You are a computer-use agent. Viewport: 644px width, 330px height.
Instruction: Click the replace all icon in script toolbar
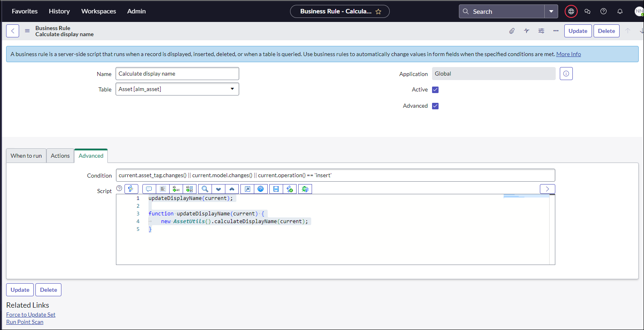click(x=190, y=189)
